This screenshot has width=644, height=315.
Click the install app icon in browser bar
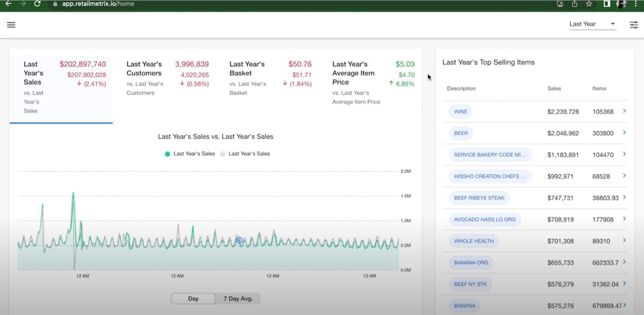click(560, 4)
